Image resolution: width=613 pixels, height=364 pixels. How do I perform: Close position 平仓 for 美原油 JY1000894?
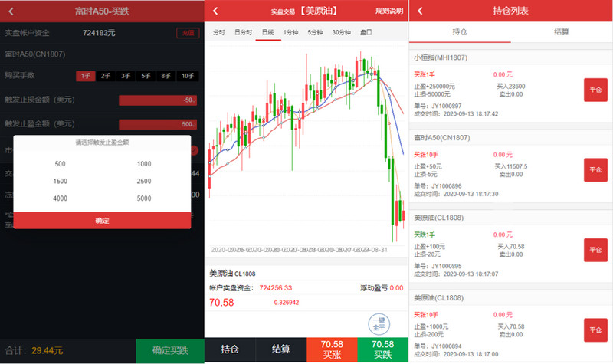click(595, 330)
